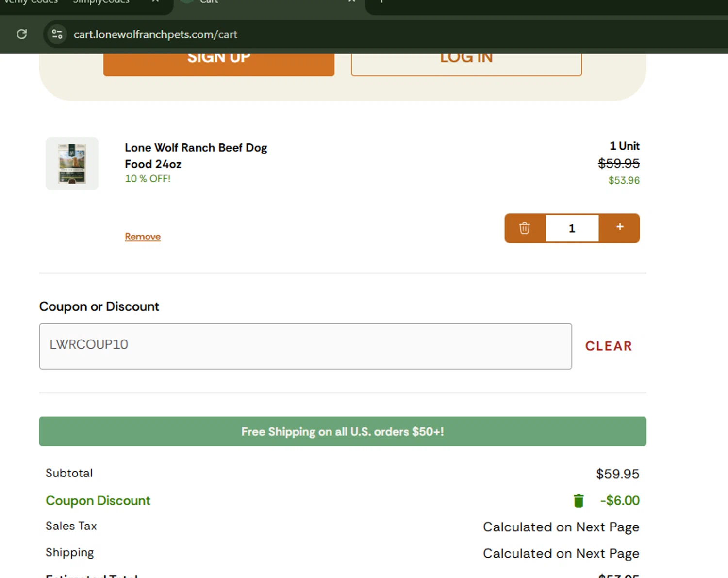
Task: Click the trash icon in quantity stepper
Action: tap(525, 228)
